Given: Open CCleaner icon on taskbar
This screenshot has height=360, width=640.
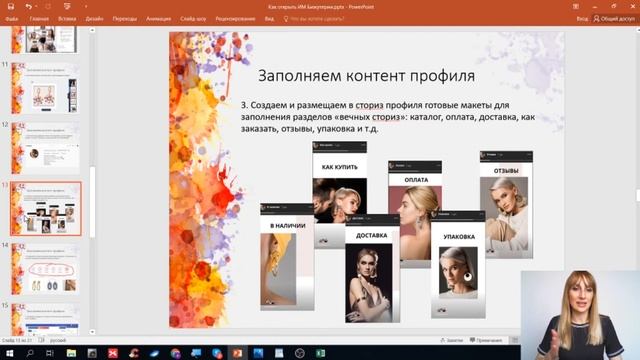Looking at the screenshot, I should (x=134, y=353).
